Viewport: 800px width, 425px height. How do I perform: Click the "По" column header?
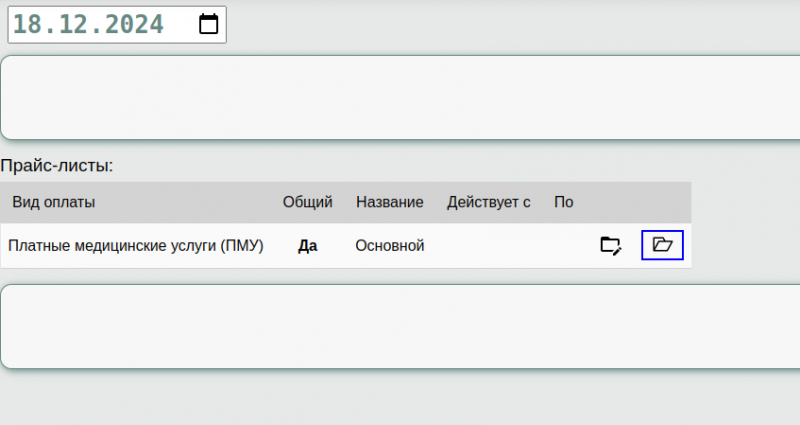(x=563, y=202)
